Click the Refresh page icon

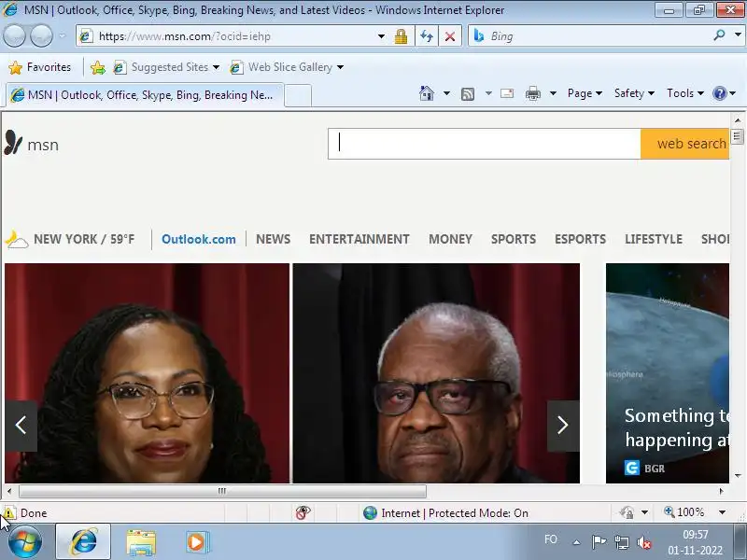427,36
